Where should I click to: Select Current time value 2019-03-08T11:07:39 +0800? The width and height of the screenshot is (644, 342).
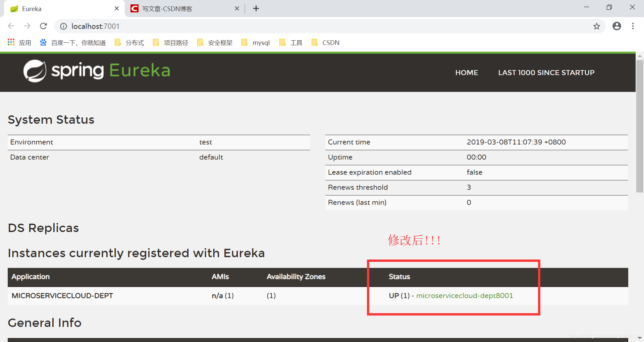click(x=516, y=142)
